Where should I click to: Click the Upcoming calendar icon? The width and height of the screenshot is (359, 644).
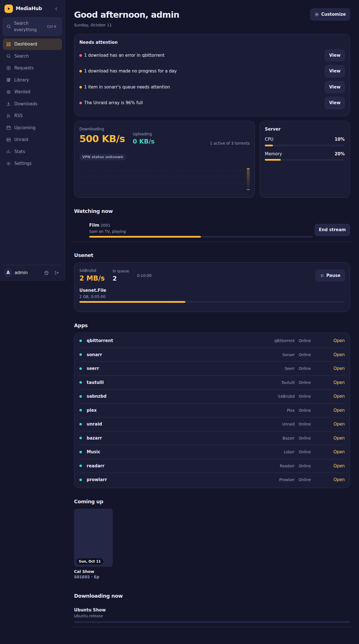click(x=9, y=128)
